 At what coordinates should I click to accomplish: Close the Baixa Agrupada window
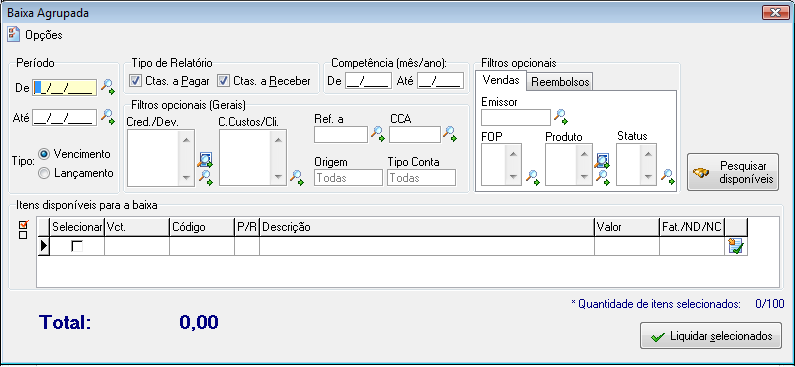pos(775,12)
